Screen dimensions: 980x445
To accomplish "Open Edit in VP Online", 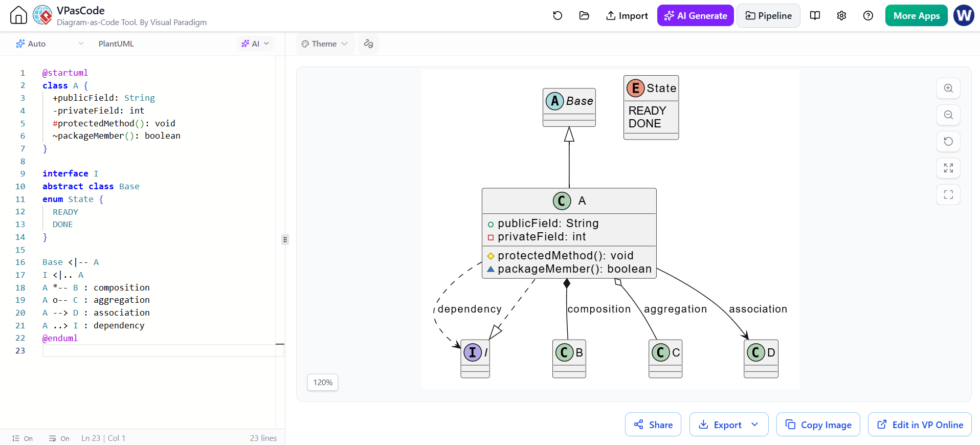I will (x=920, y=425).
